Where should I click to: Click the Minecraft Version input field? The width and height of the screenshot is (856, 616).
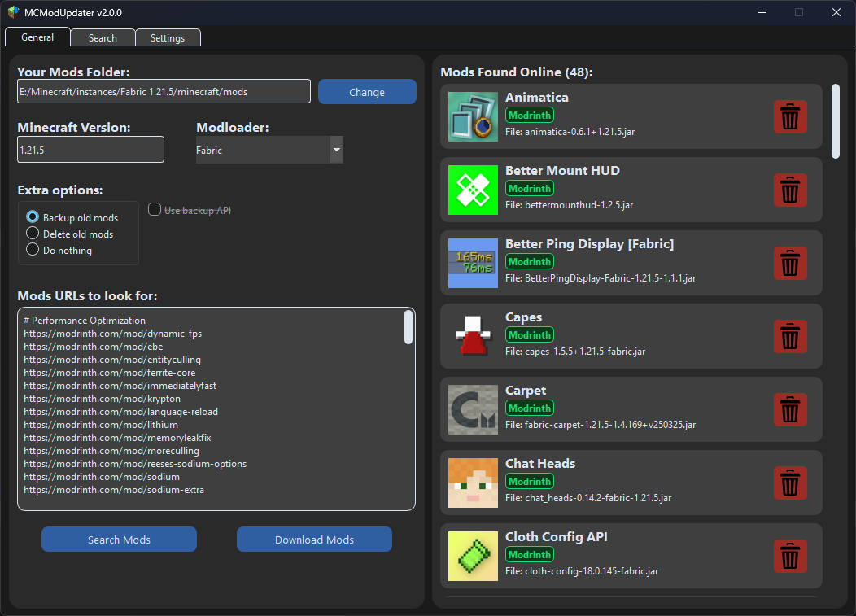coord(90,149)
